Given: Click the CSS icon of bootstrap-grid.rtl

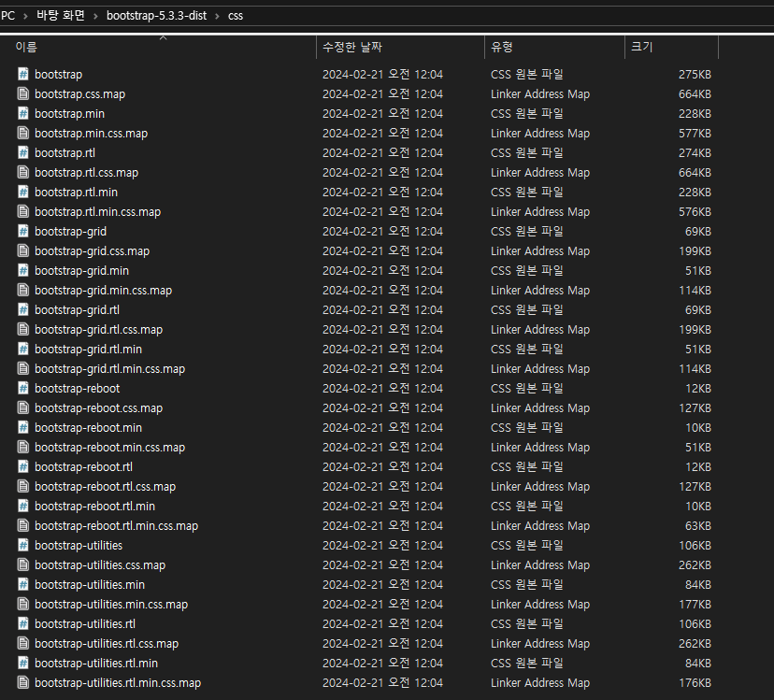Looking at the screenshot, I should point(23,309).
